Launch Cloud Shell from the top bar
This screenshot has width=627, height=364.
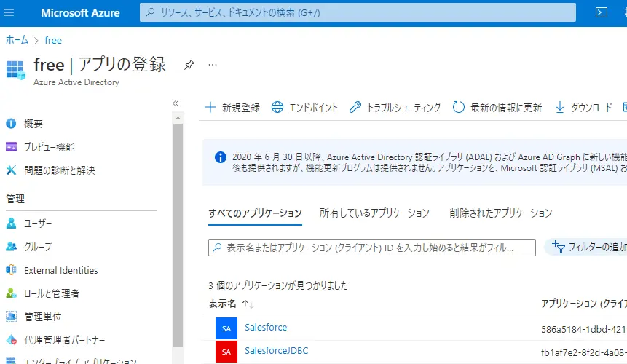601,13
